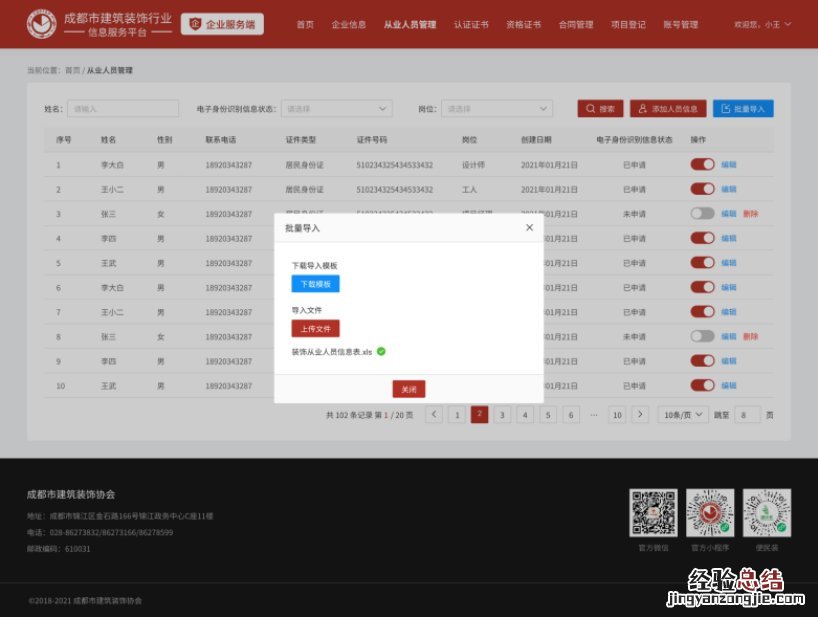Click the 跳至 page number input
This screenshot has height=617, width=818.
pos(747,415)
